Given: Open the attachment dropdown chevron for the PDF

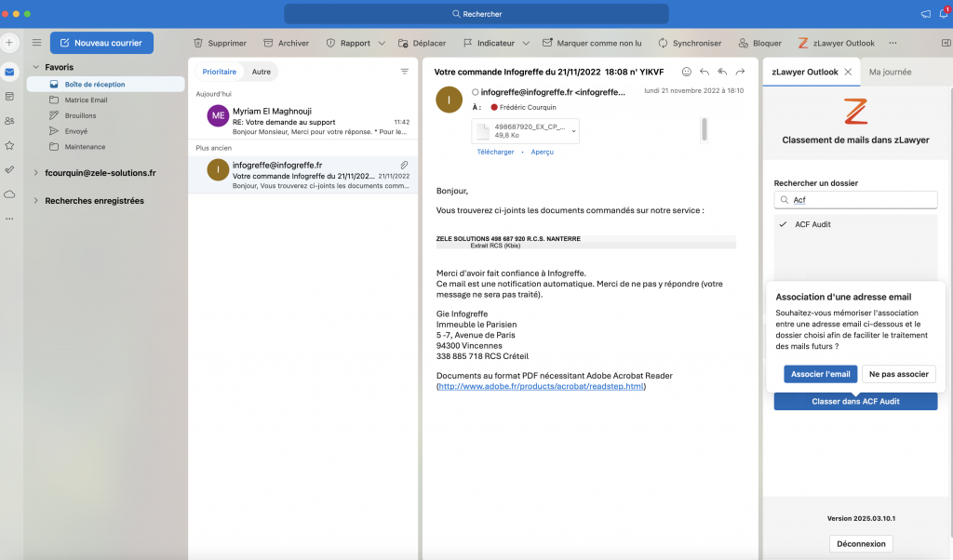Looking at the screenshot, I should tap(572, 132).
